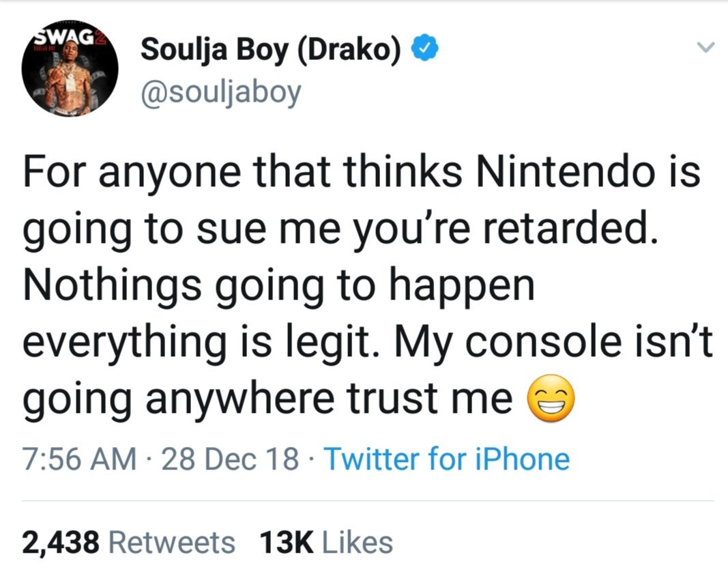Click the 7:56 AM timestamp
The width and height of the screenshot is (728, 574).
tap(79, 459)
